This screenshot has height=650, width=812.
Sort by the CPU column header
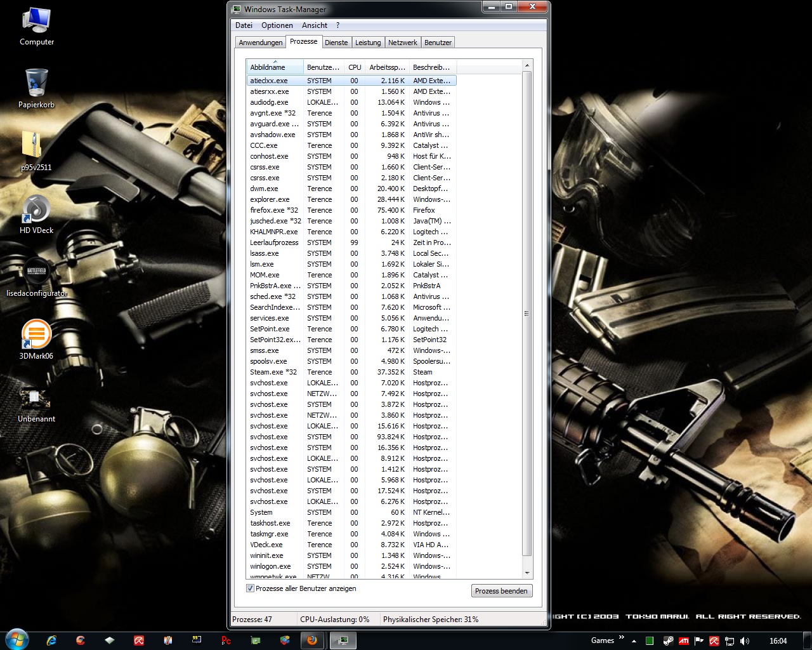(355, 67)
